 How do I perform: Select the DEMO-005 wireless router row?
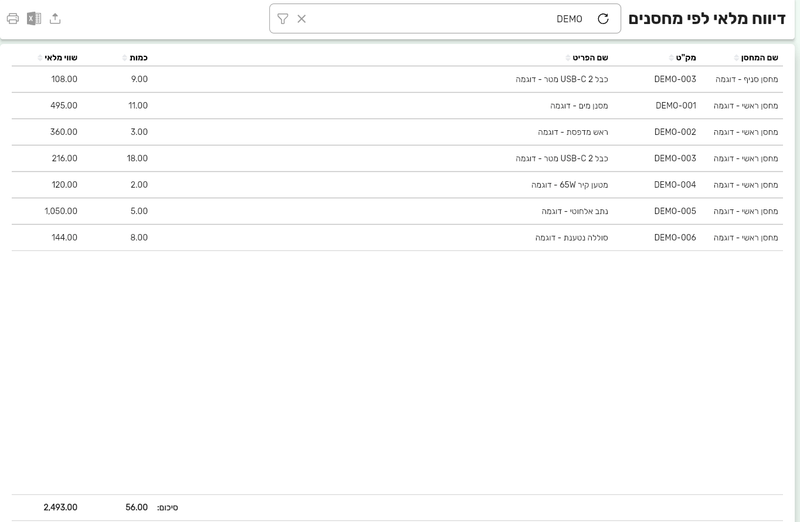[x=397, y=211]
